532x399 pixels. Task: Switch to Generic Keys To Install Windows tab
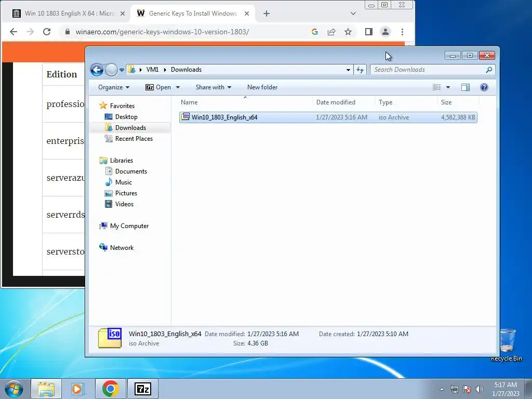click(192, 13)
